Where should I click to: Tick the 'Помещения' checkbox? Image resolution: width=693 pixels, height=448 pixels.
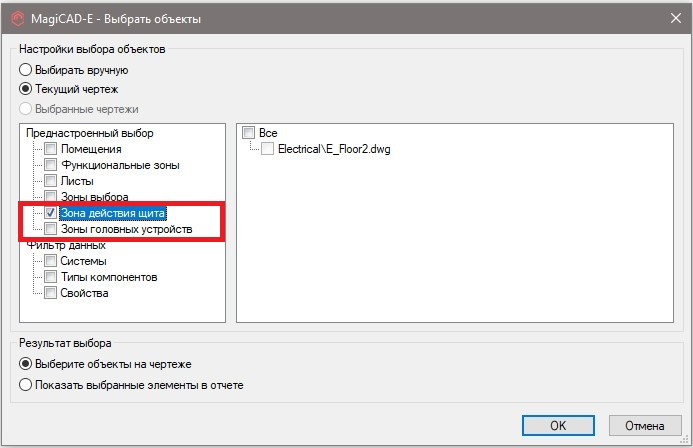(x=51, y=148)
